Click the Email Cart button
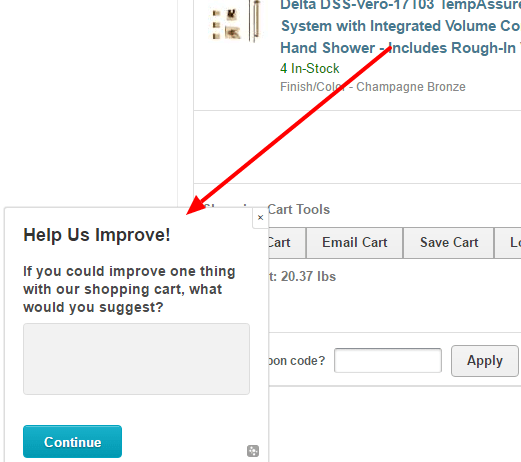Screen dimensions: 521x462 (354, 243)
